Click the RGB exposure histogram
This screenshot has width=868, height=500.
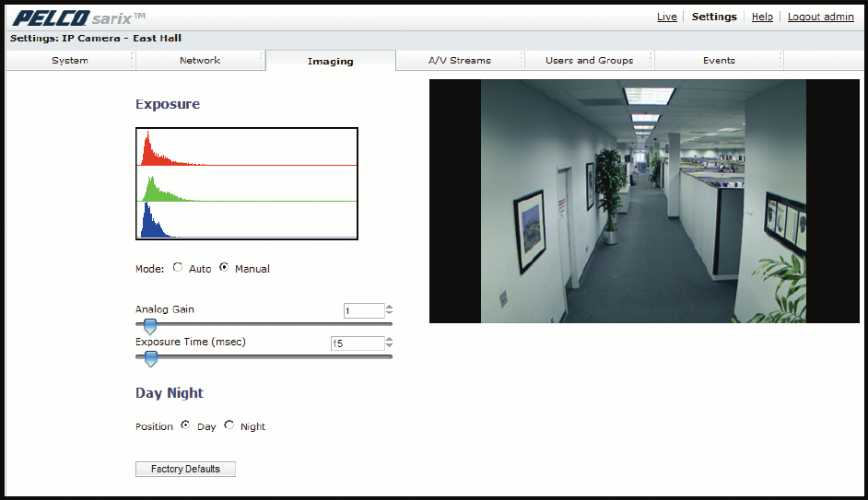247,183
